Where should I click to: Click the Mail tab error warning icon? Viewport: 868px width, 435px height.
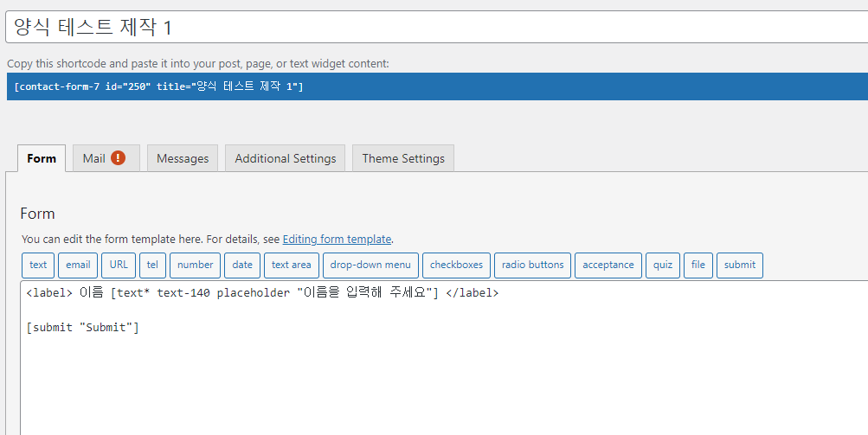coord(118,158)
